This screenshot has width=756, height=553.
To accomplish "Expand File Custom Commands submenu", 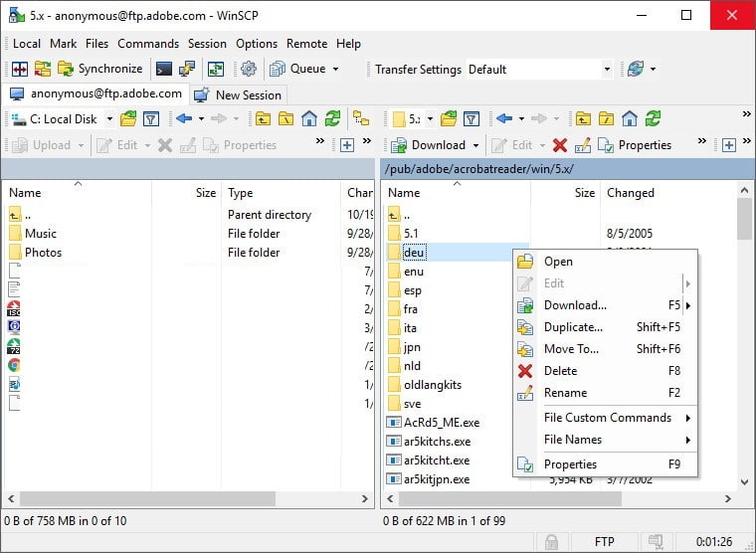I will [x=605, y=418].
